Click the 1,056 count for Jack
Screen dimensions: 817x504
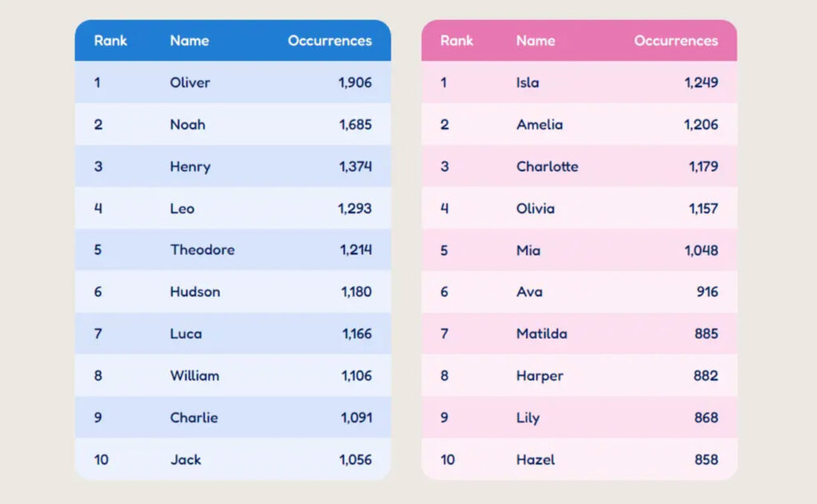pos(355,459)
